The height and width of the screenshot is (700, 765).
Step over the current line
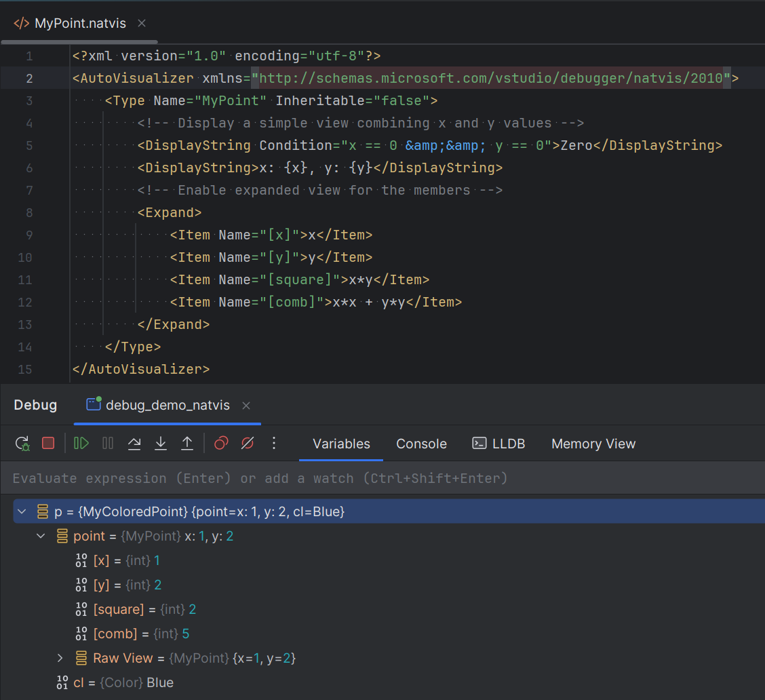(x=134, y=443)
